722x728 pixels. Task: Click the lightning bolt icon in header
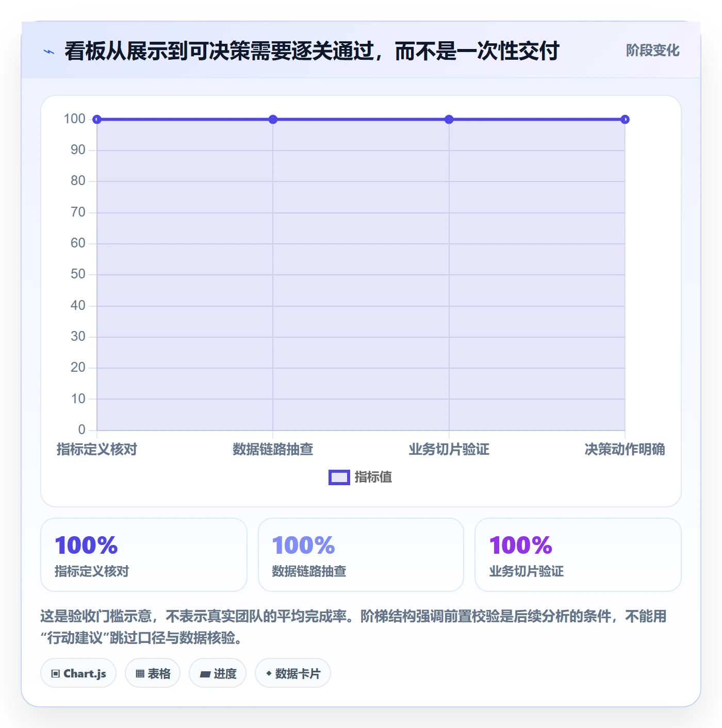click(x=49, y=52)
